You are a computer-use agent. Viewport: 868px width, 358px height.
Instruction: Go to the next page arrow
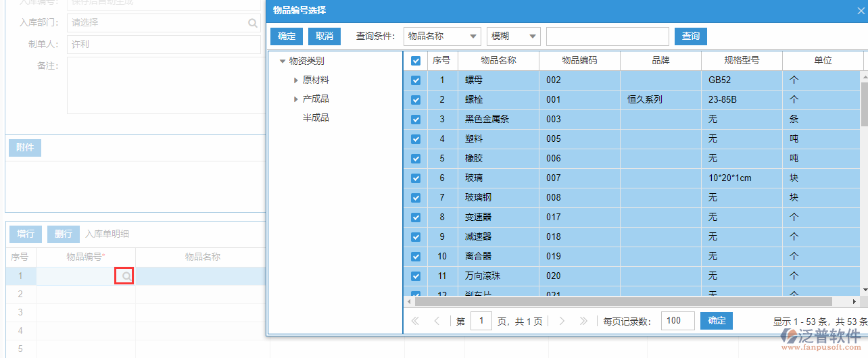click(x=562, y=322)
